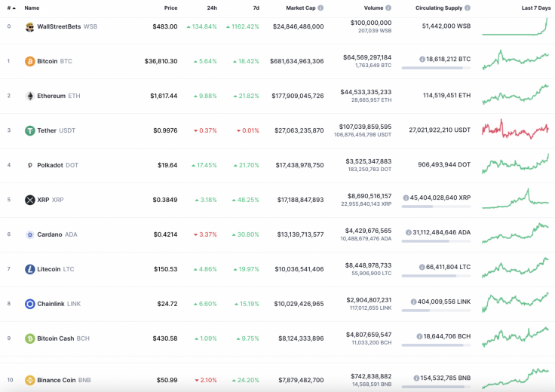
Task: Click Tether volume $107,039,859,595
Action: tap(365, 127)
